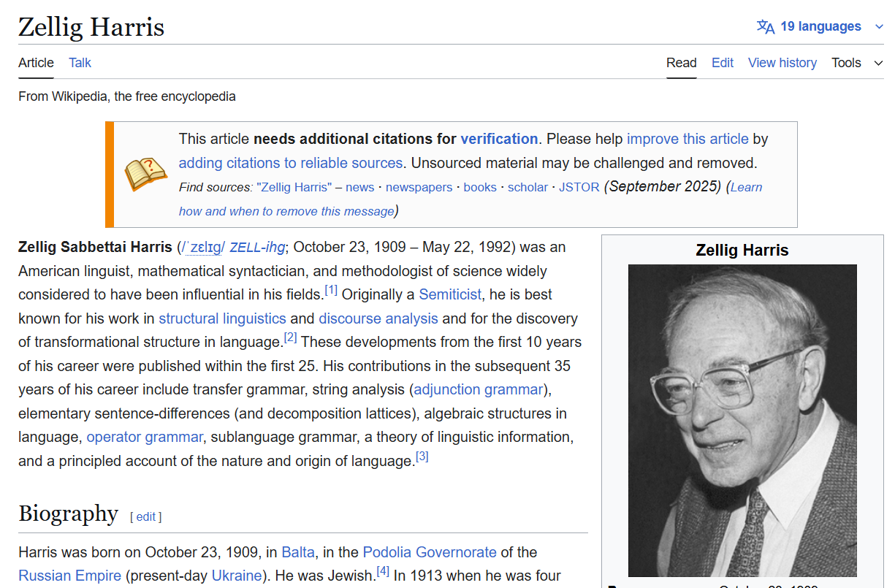Click the translate languages icon

(x=765, y=27)
